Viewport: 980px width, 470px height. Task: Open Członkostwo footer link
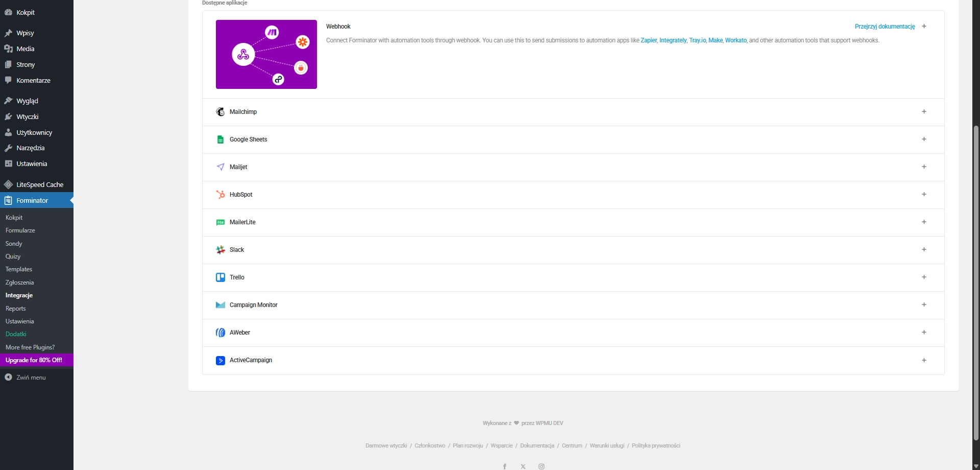430,446
